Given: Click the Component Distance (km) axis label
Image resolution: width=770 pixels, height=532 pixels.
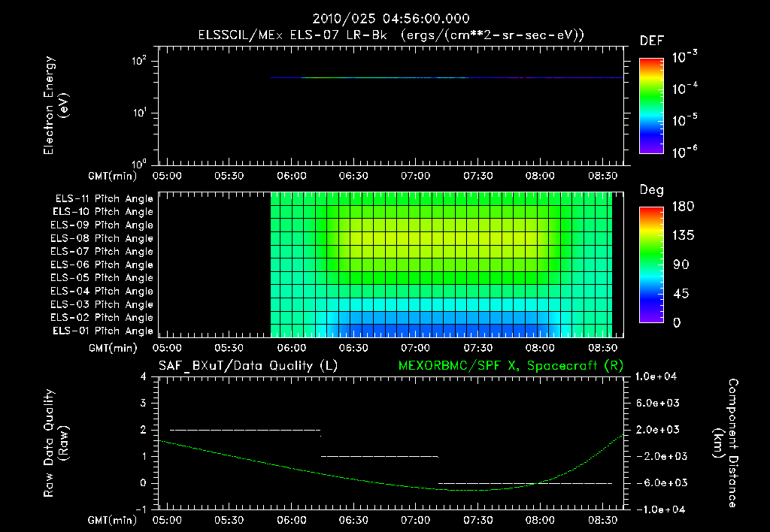Looking at the screenshot, I should pyautogui.click(x=726, y=443).
